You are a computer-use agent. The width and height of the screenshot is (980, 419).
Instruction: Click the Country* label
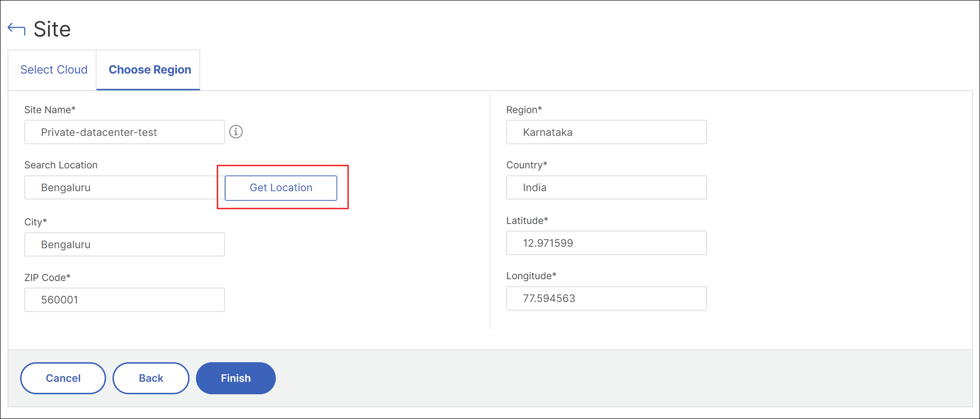(x=527, y=165)
